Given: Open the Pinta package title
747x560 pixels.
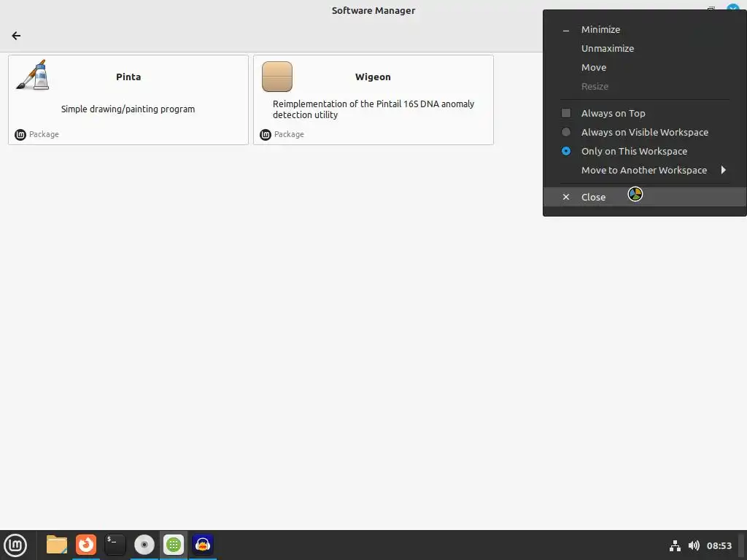Looking at the screenshot, I should coord(128,77).
